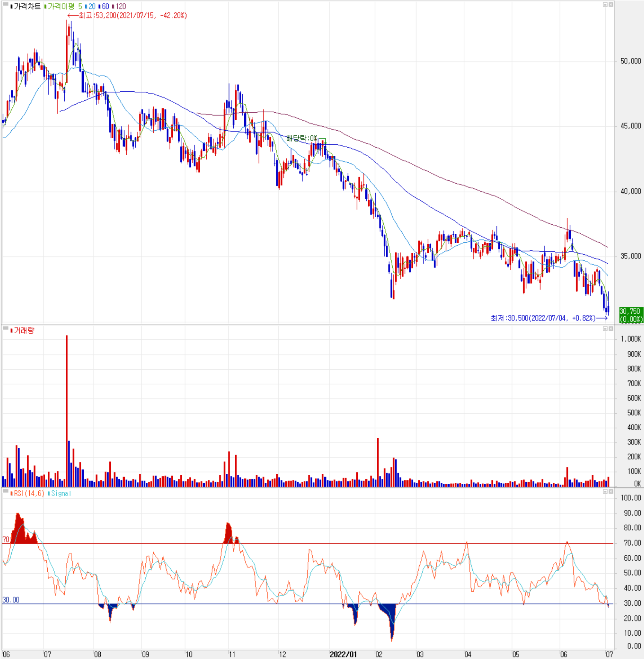Maximize the price chart panel
This screenshot has width=644, height=659.
click(x=605, y=5)
